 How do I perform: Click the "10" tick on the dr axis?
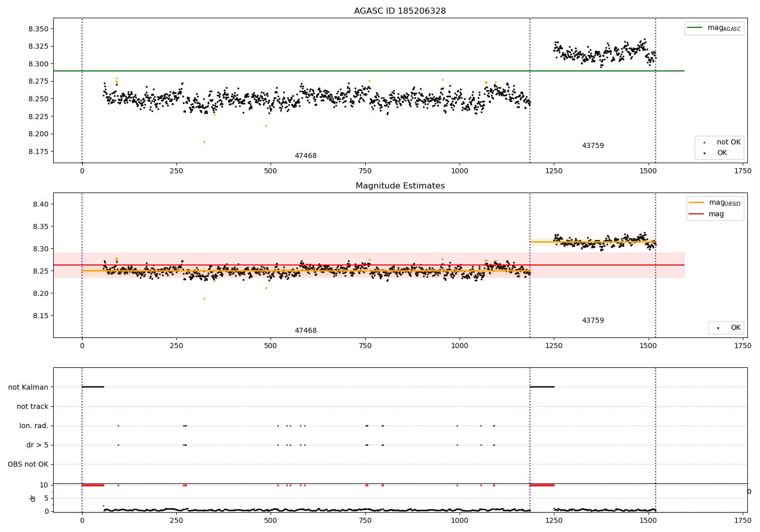(x=44, y=485)
